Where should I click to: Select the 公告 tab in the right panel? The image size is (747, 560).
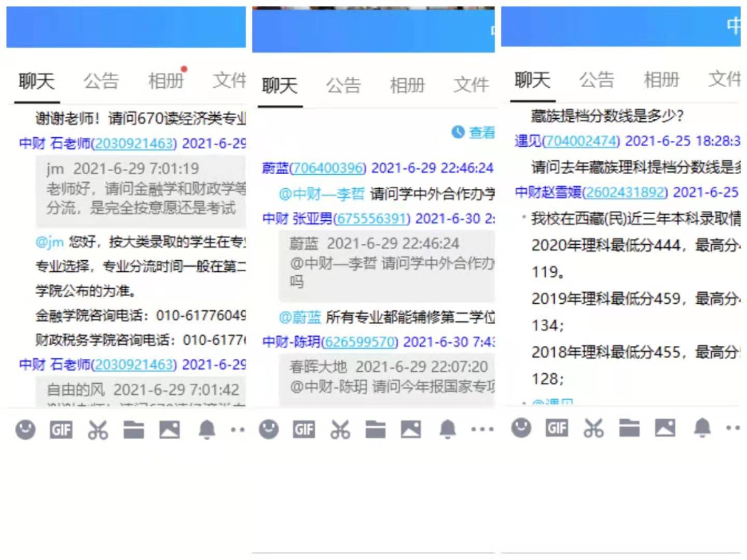597,80
